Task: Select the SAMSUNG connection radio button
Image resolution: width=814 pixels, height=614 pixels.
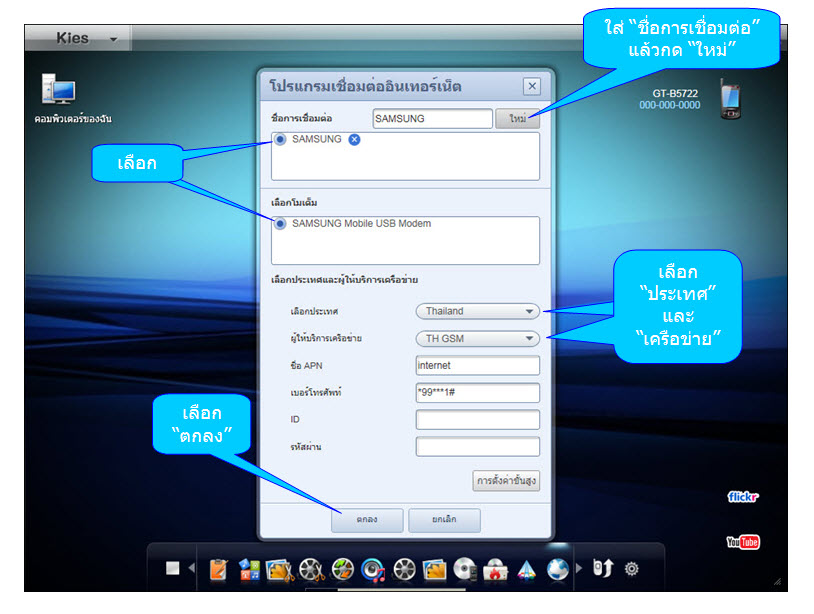Action: [280, 139]
